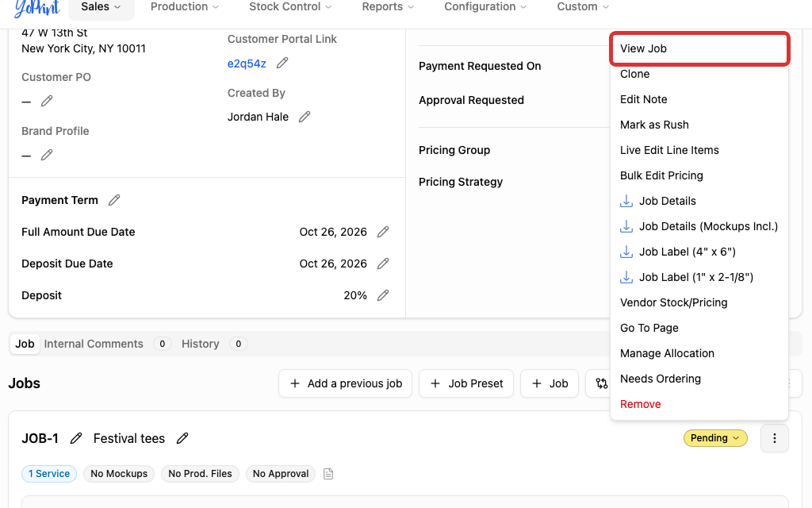
Task: Download Job Details (Mockups Incl.)
Action: [699, 226]
